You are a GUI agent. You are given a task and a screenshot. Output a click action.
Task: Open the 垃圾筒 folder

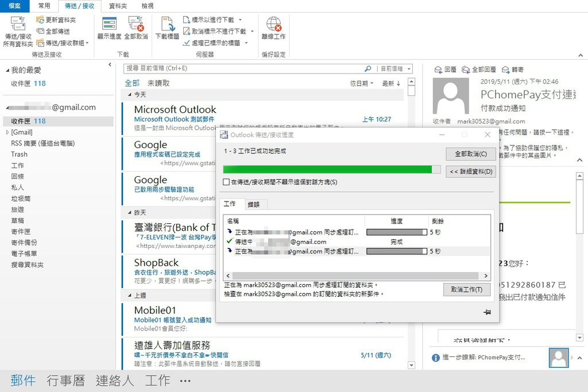click(x=21, y=199)
